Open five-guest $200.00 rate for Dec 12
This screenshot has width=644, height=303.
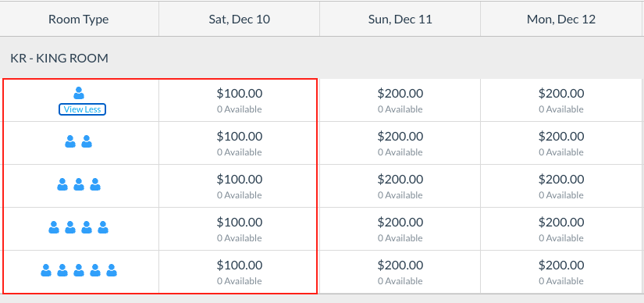561,272
